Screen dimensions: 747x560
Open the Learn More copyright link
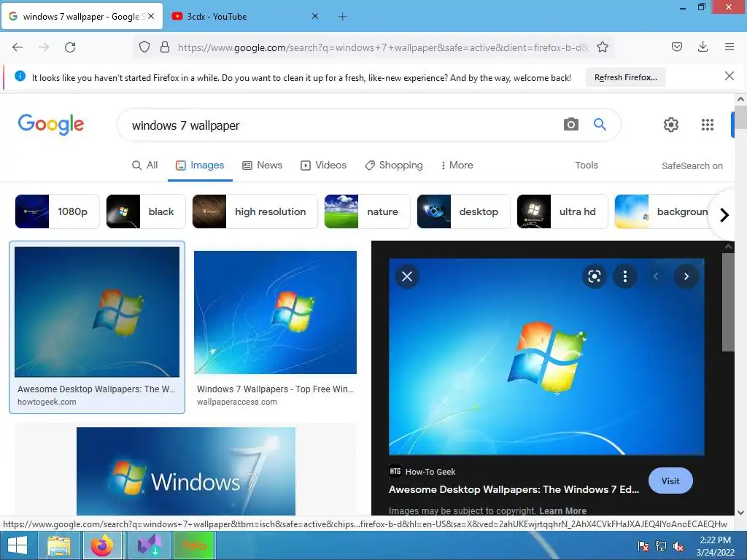562,510
